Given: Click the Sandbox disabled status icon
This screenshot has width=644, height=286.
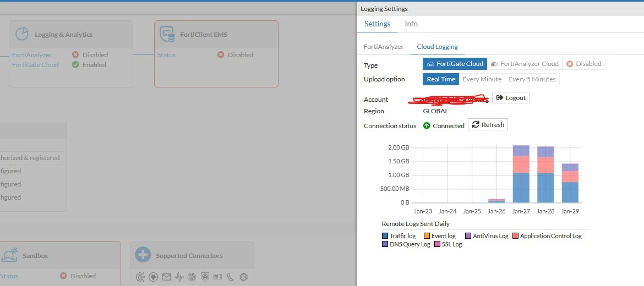Looking at the screenshot, I should tap(63, 276).
